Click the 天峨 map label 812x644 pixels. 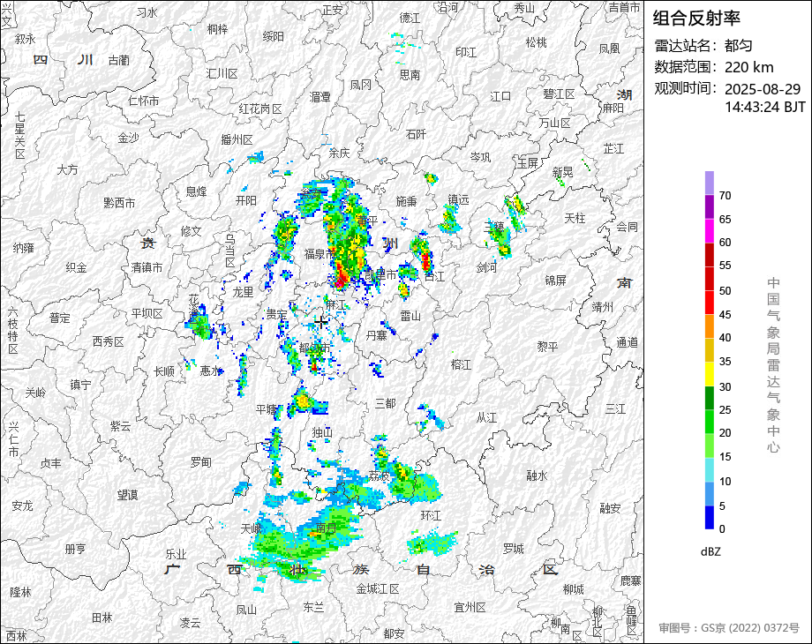[252, 528]
